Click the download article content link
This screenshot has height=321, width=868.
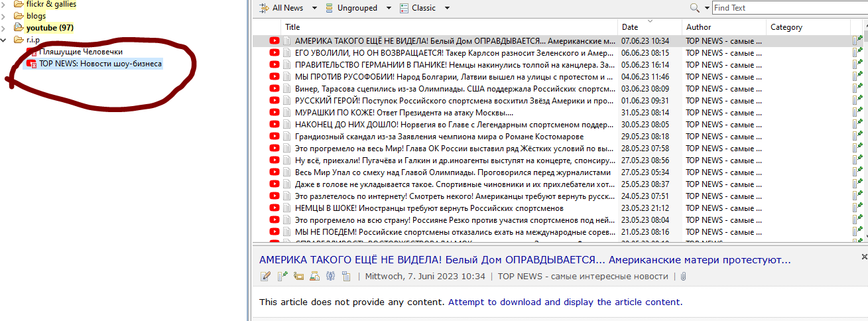click(x=564, y=302)
